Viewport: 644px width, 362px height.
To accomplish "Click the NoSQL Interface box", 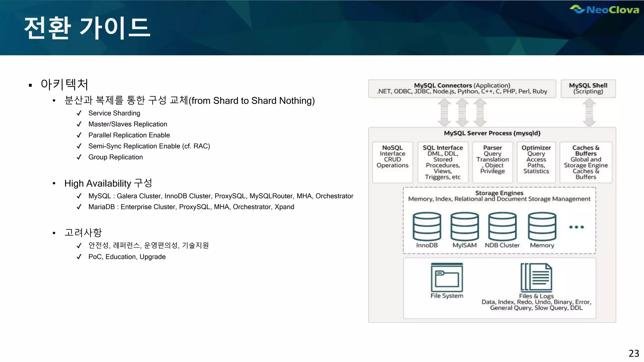I will coord(392,162).
